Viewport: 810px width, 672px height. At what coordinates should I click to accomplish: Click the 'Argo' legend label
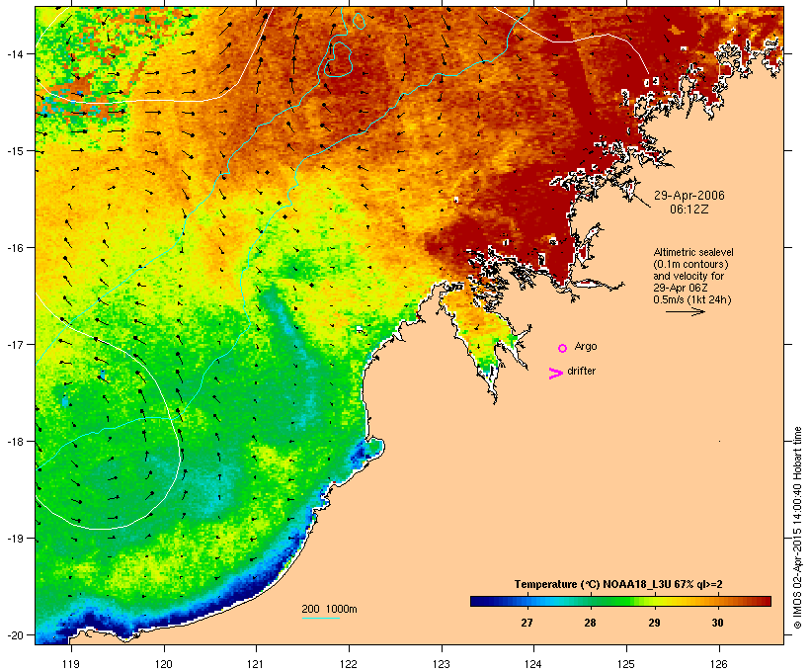(586, 346)
